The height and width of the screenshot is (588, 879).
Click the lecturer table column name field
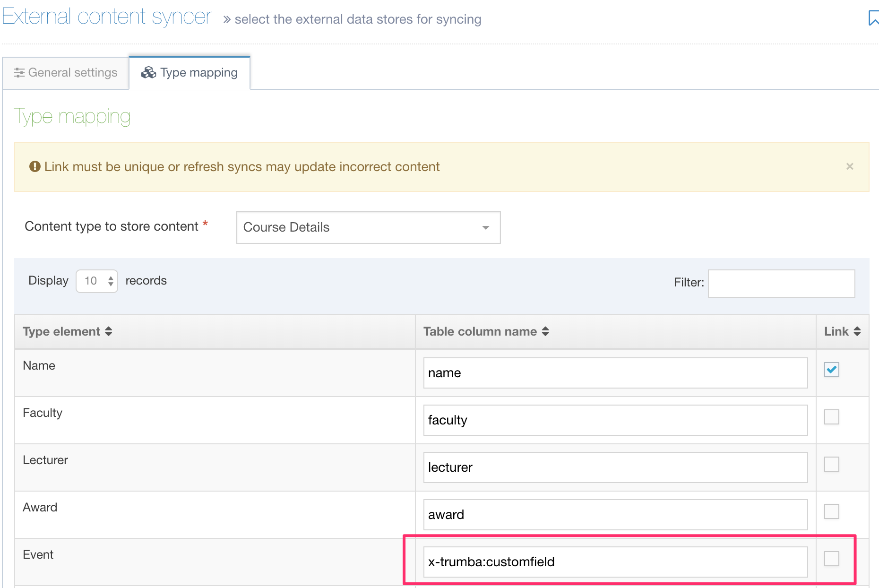pos(615,467)
